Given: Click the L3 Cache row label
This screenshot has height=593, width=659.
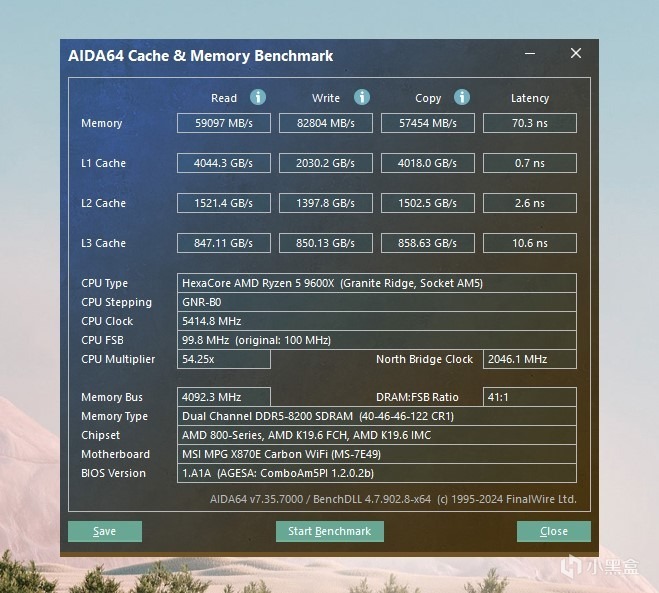Looking at the screenshot, I should (x=103, y=243).
